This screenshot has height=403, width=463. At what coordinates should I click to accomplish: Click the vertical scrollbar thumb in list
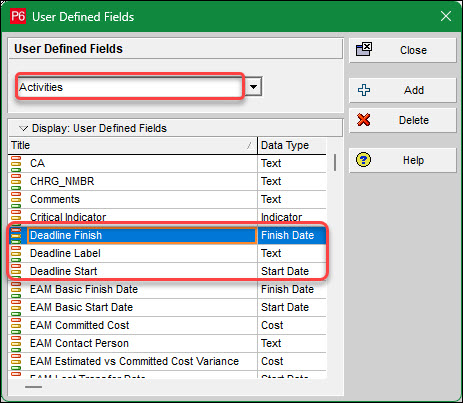[x=335, y=162]
